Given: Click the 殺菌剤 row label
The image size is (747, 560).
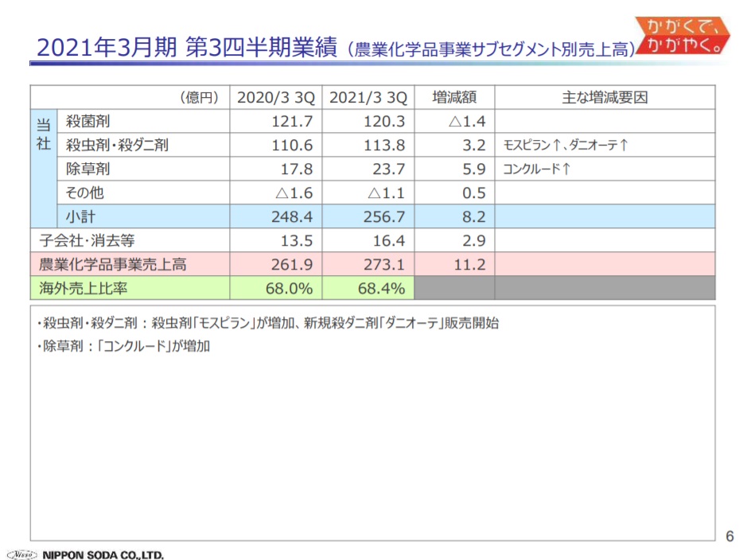Looking at the screenshot, I should 88,122.
